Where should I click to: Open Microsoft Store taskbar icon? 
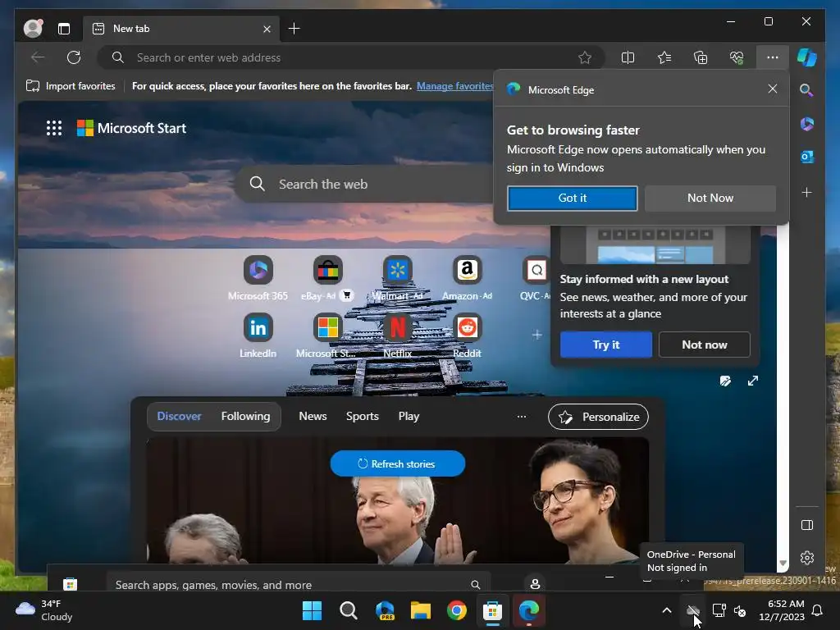point(492,610)
